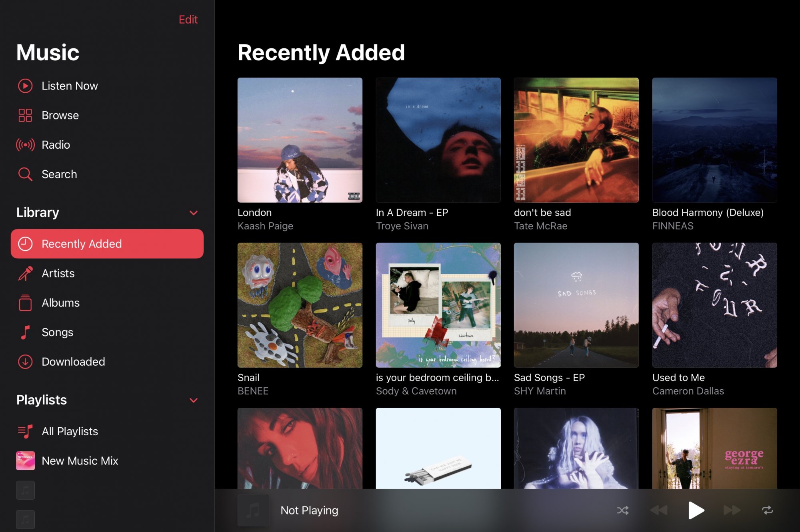
Task: Click the Used to Me title
Action: point(678,378)
